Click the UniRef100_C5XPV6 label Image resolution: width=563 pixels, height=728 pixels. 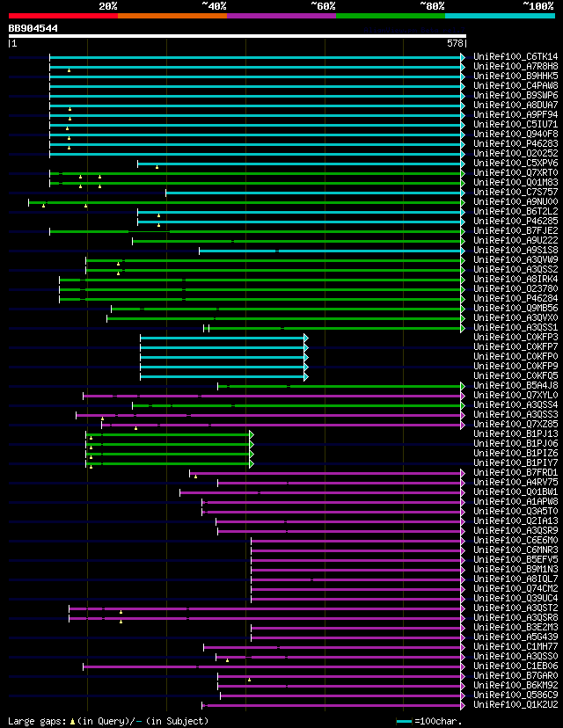point(515,163)
